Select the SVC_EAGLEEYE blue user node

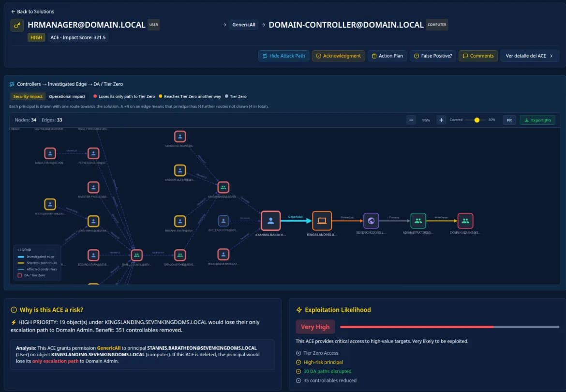pyautogui.click(x=223, y=221)
